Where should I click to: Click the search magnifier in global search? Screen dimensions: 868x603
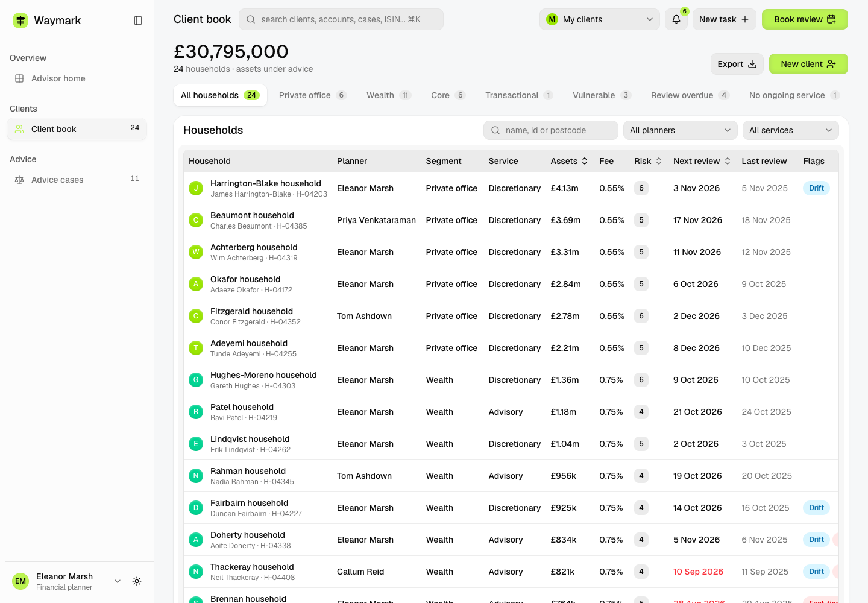tap(251, 19)
